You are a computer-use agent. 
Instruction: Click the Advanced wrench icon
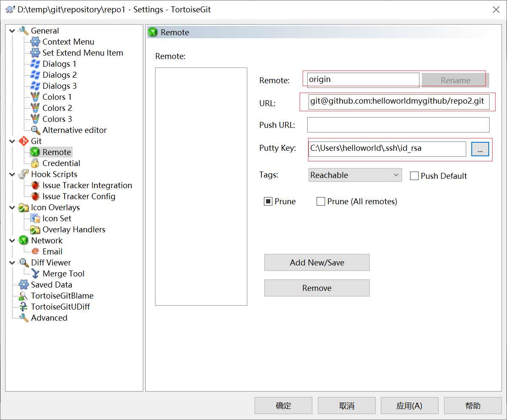(24, 318)
